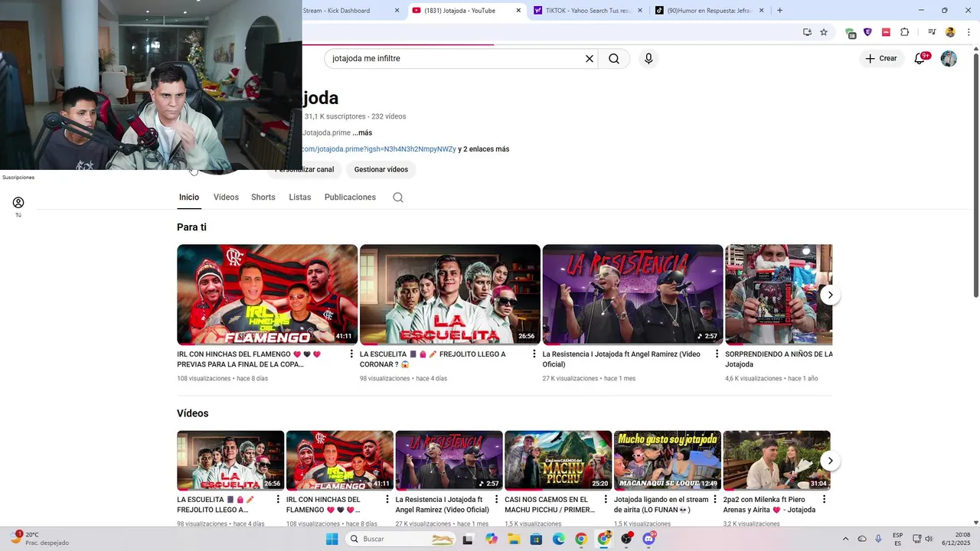Screen dimensions: 980x551
Task: Open OBS Studio from the taskbar
Action: 626,539
